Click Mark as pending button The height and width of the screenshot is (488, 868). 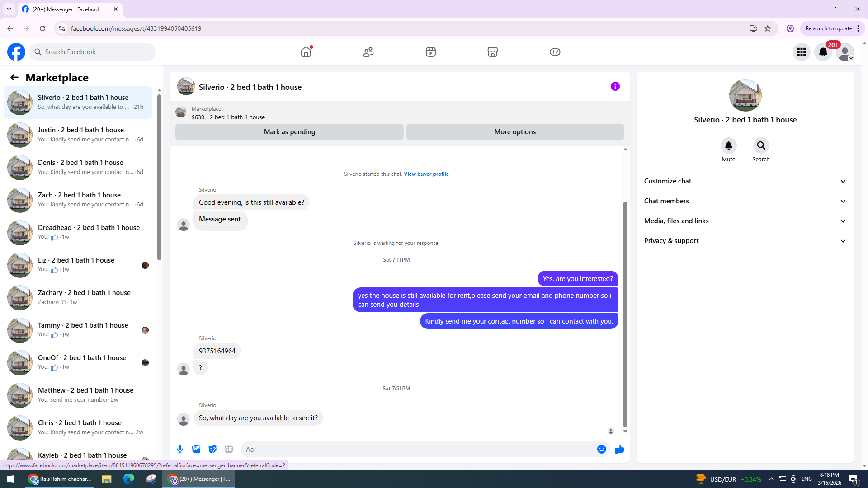tap(290, 132)
